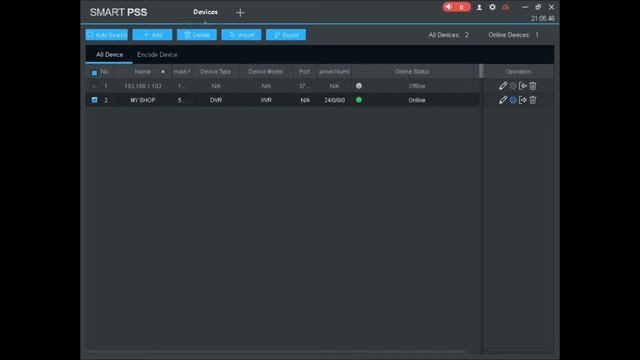Click the All Devices count label
The width and height of the screenshot is (640, 360).
click(x=448, y=35)
